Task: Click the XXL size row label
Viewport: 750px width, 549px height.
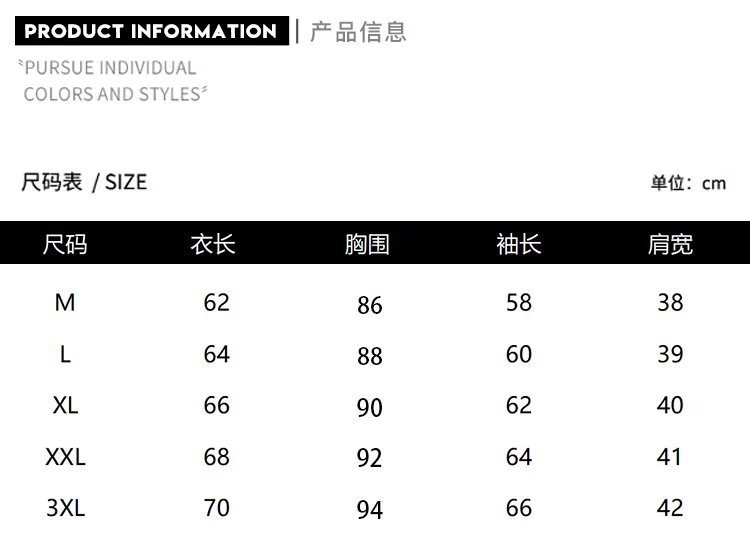Action: point(65,457)
